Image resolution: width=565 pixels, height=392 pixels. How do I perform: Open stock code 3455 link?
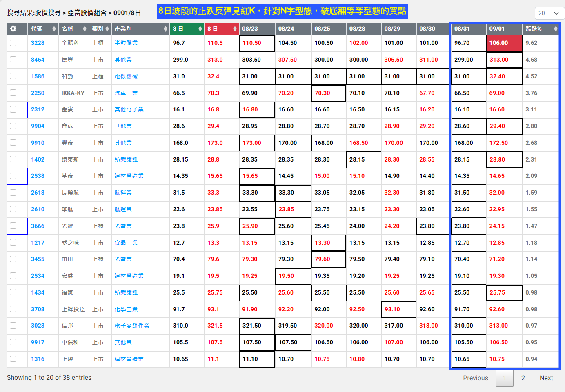(x=38, y=259)
